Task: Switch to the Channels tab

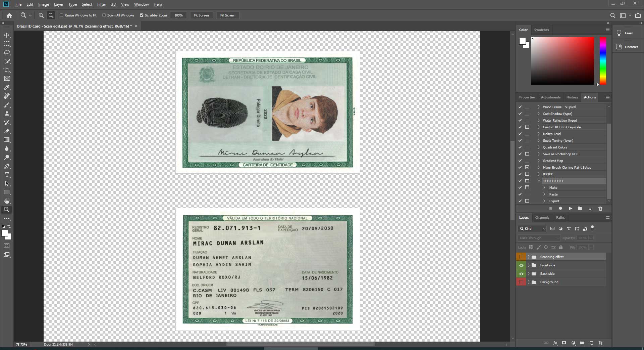Action: tap(542, 217)
